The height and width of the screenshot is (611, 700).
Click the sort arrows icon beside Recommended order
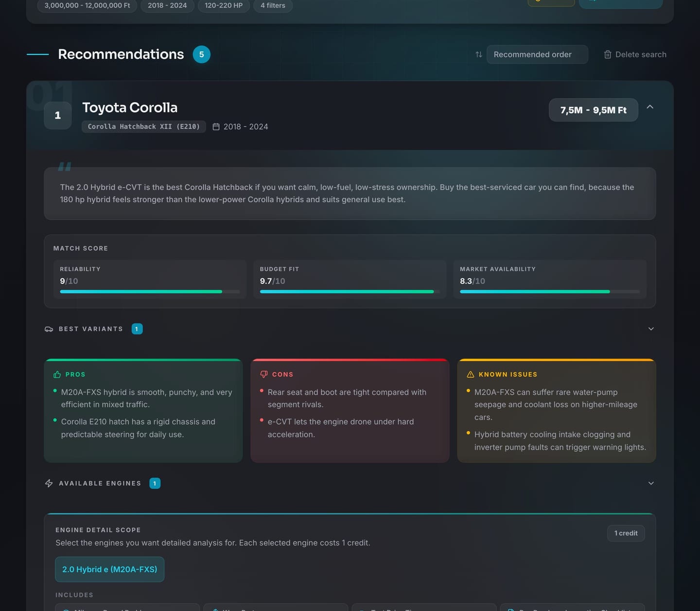(479, 54)
